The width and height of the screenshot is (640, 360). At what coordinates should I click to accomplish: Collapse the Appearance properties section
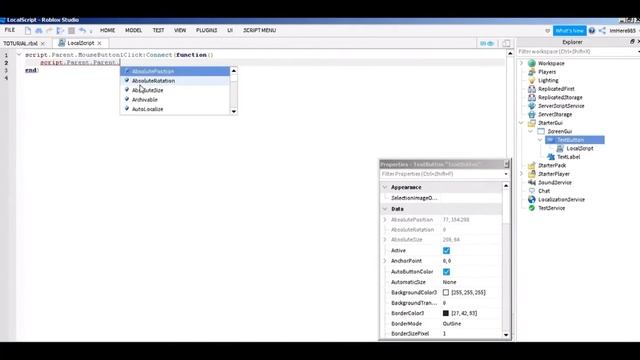(x=385, y=187)
